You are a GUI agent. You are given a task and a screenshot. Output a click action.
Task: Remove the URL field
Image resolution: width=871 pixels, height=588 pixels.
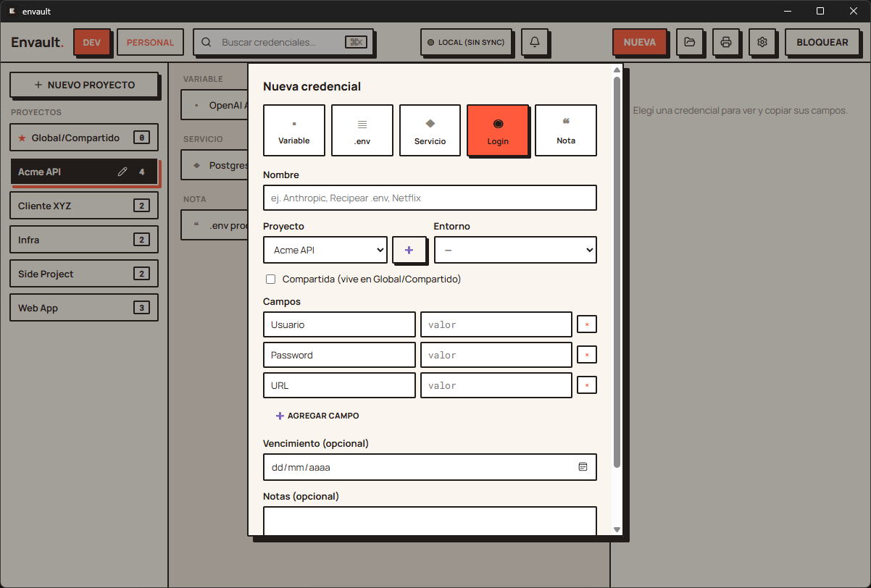click(x=587, y=385)
